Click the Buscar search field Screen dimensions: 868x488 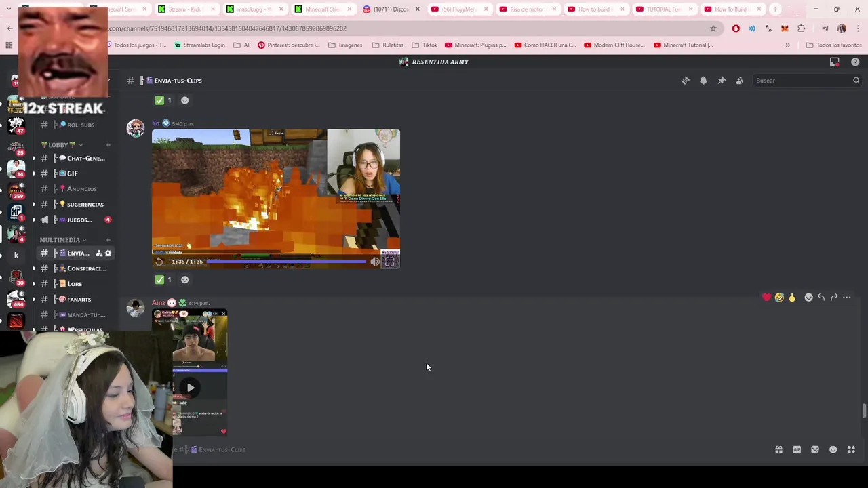[x=807, y=80]
